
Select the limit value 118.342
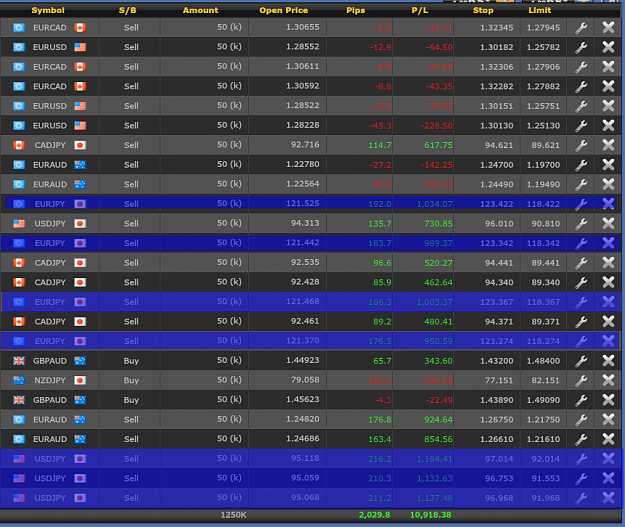point(543,243)
